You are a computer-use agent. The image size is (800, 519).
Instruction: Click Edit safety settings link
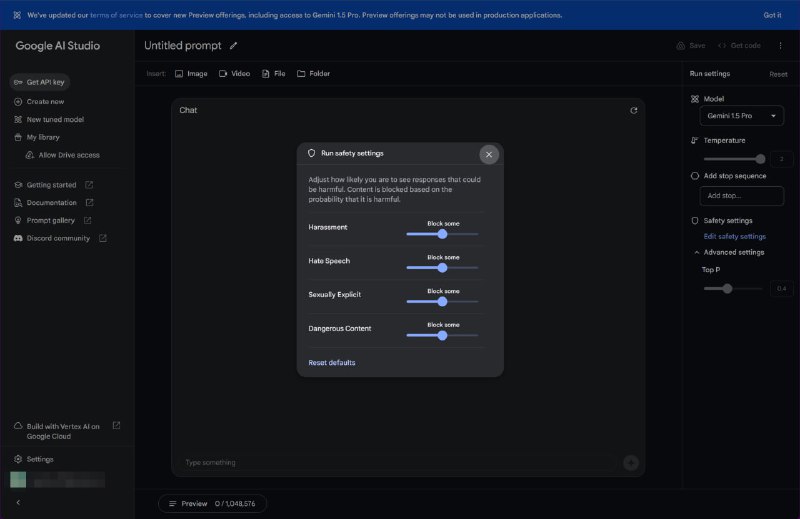click(735, 237)
